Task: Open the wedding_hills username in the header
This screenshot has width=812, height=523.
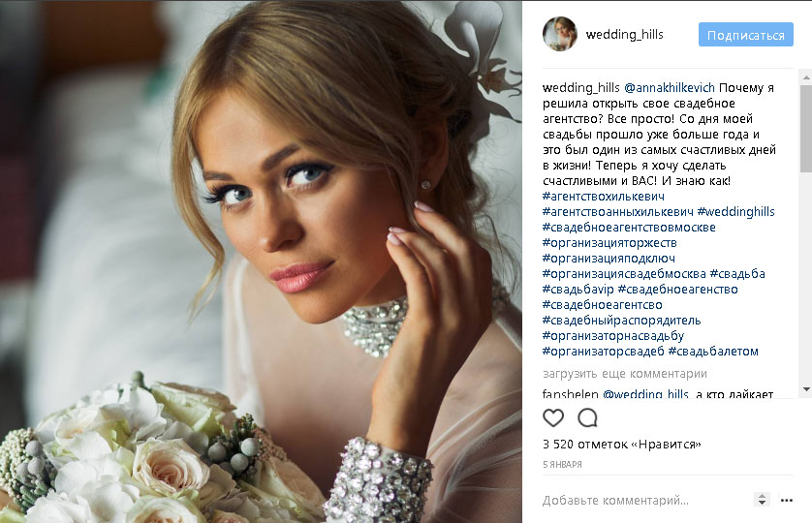Action: [x=625, y=35]
